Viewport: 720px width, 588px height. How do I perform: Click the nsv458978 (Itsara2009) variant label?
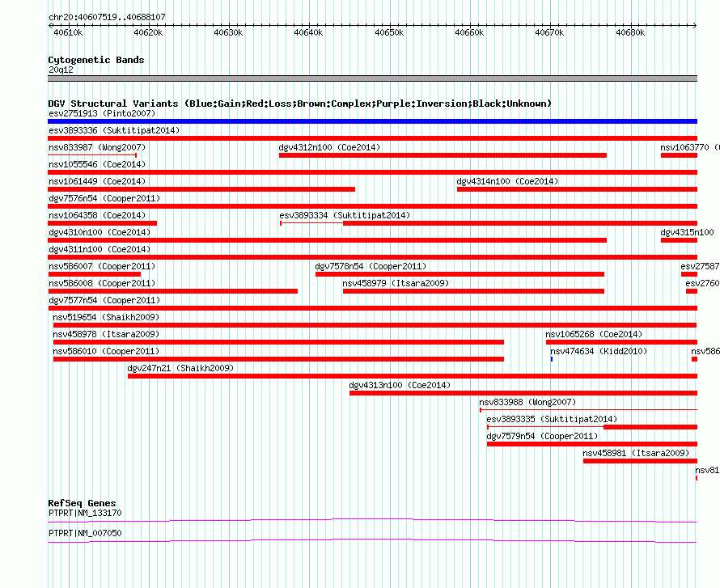[x=106, y=334]
